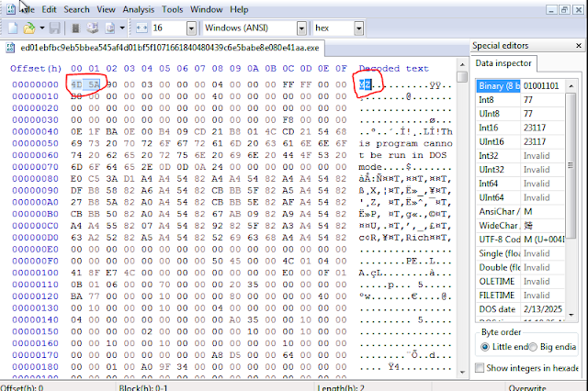This screenshot has width=588, height=391.
Task: Select the WideChar row in Data inspector
Action: (x=521, y=226)
